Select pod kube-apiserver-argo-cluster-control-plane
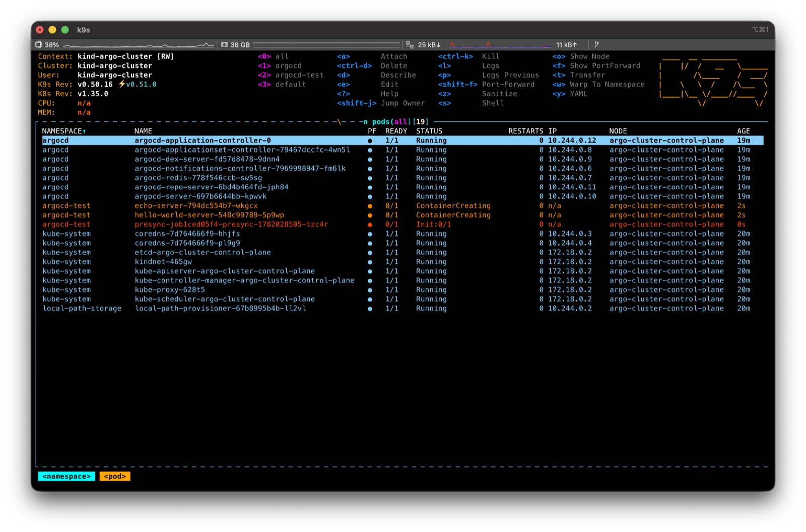The width and height of the screenshot is (806, 532). pos(402,271)
